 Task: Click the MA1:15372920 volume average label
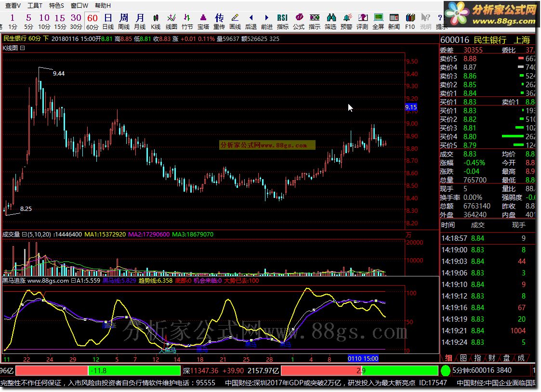(105, 235)
